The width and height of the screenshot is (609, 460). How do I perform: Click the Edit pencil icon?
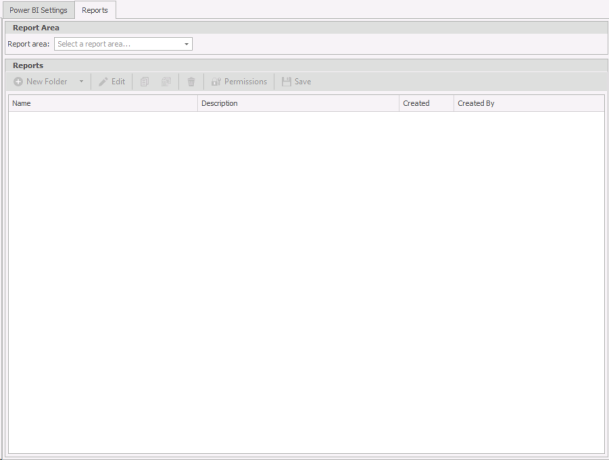[x=103, y=81]
